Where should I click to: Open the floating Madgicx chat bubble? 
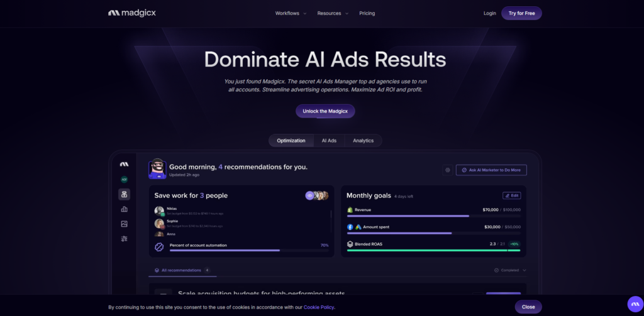pos(635,304)
